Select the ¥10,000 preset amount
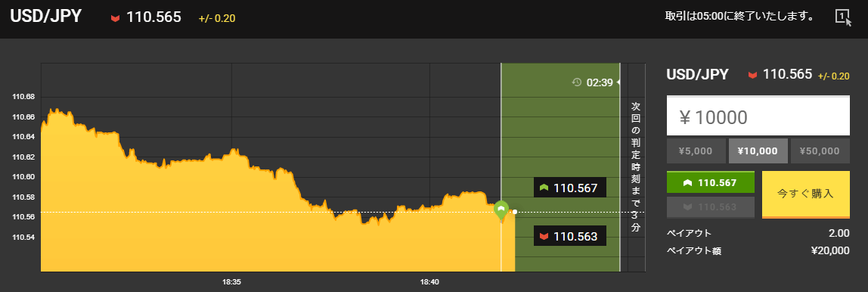 pos(758,151)
